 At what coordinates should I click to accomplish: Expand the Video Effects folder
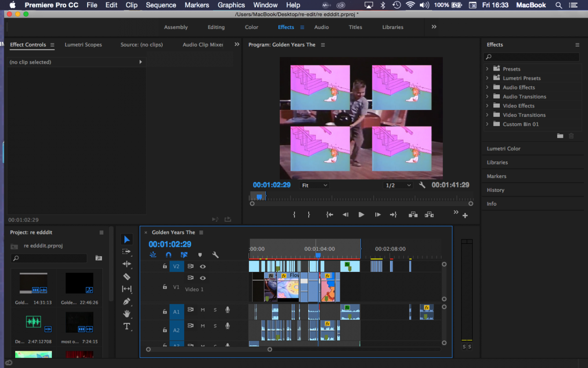(x=487, y=105)
